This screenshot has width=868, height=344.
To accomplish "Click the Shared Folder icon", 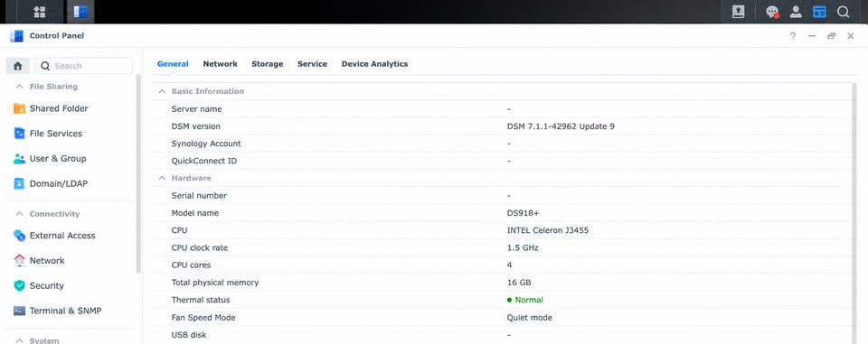I will click(x=19, y=108).
